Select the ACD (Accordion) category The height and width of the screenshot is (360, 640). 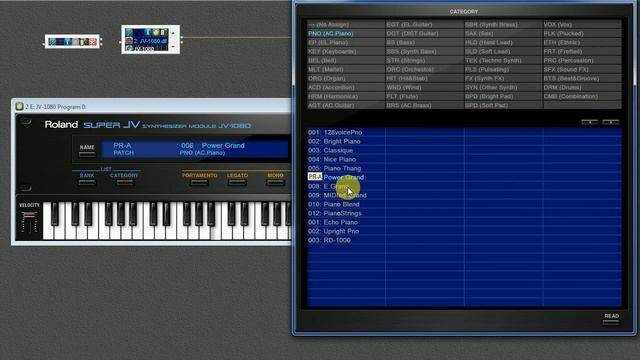click(346, 87)
